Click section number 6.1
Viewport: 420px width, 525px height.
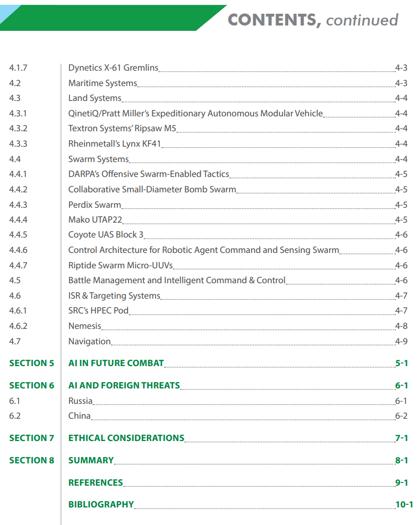14,401
